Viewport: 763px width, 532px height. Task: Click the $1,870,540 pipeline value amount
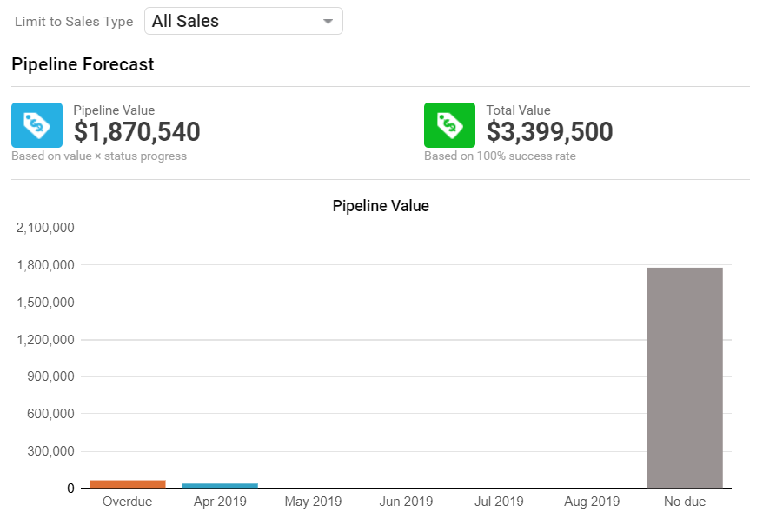tap(137, 132)
